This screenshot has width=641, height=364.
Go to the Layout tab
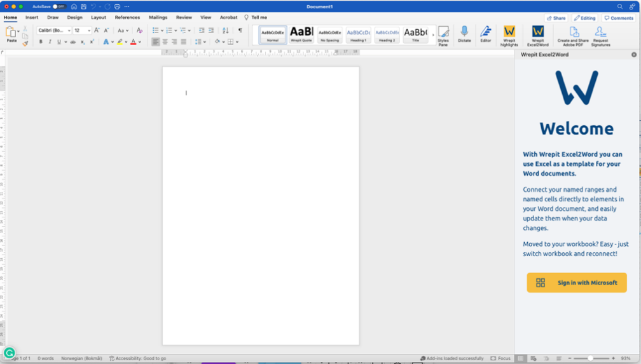[x=99, y=18]
